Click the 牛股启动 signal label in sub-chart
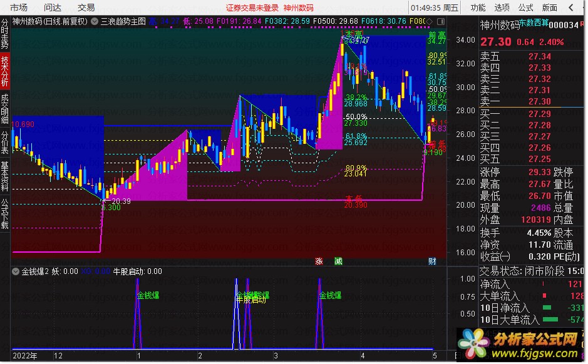This screenshot has height=364, width=588. (251, 300)
